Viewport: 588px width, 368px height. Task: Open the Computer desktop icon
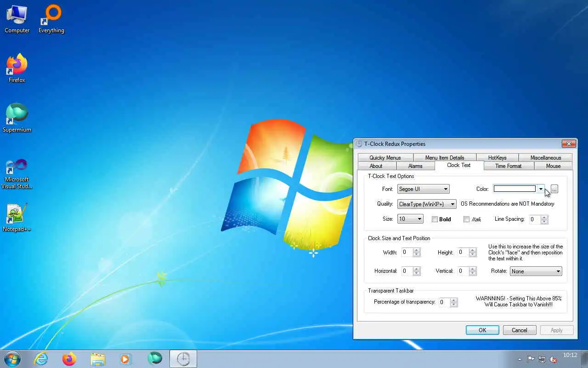[17, 19]
